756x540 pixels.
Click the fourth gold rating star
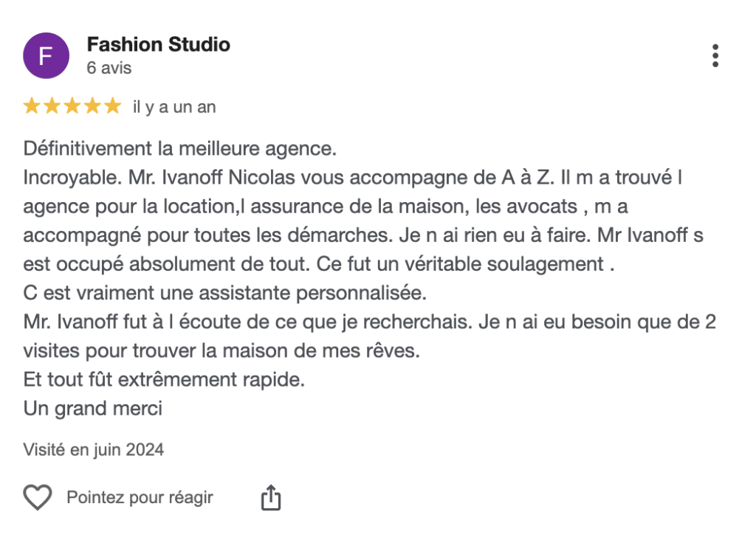click(x=92, y=106)
